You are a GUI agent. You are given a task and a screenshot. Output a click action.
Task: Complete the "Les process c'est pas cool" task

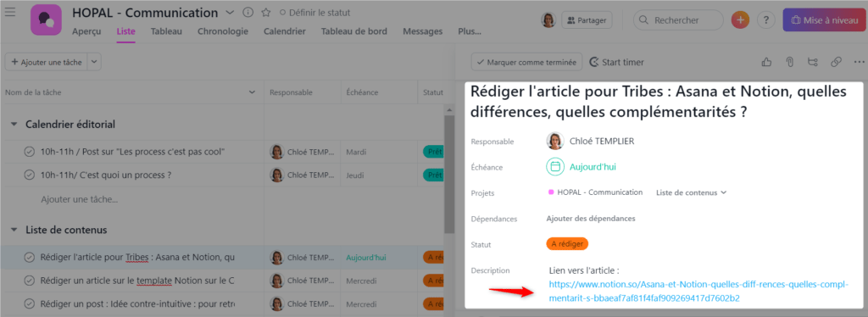[30, 152]
